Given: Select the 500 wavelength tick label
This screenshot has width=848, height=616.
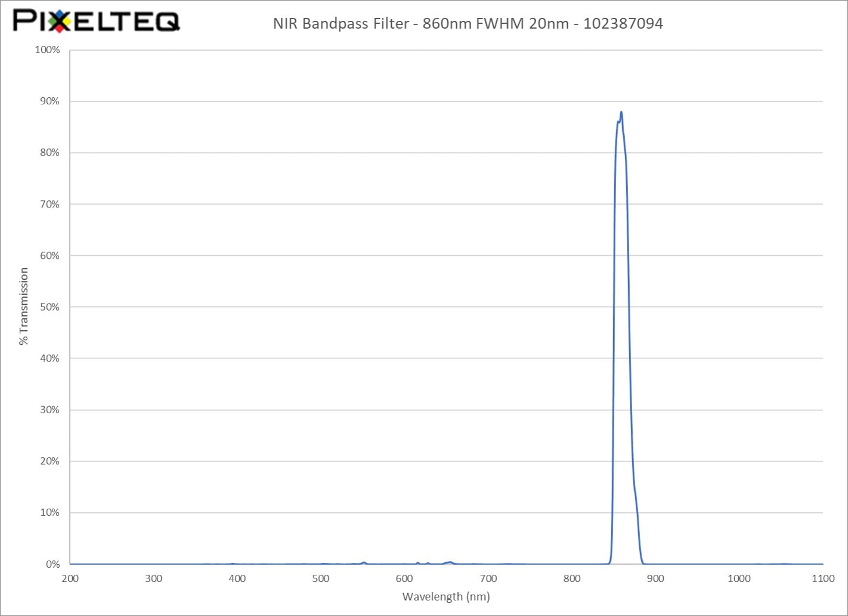Looking at the screenshot, I should (x=321, y=578).
